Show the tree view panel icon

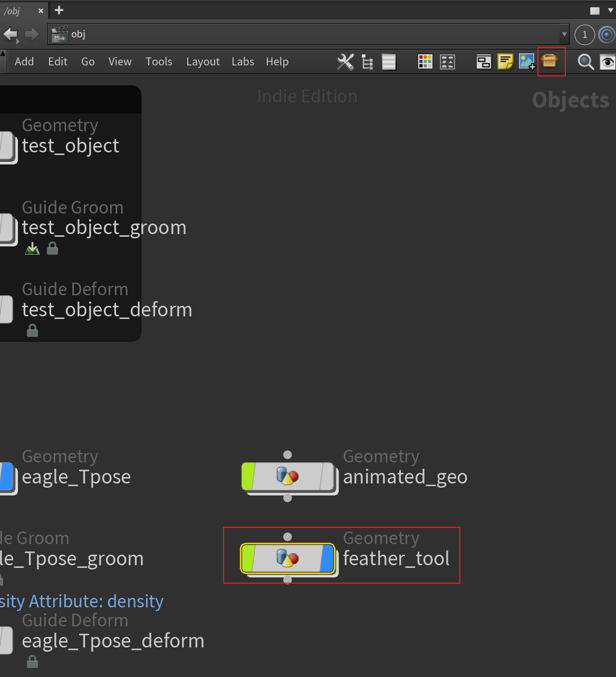368,62
